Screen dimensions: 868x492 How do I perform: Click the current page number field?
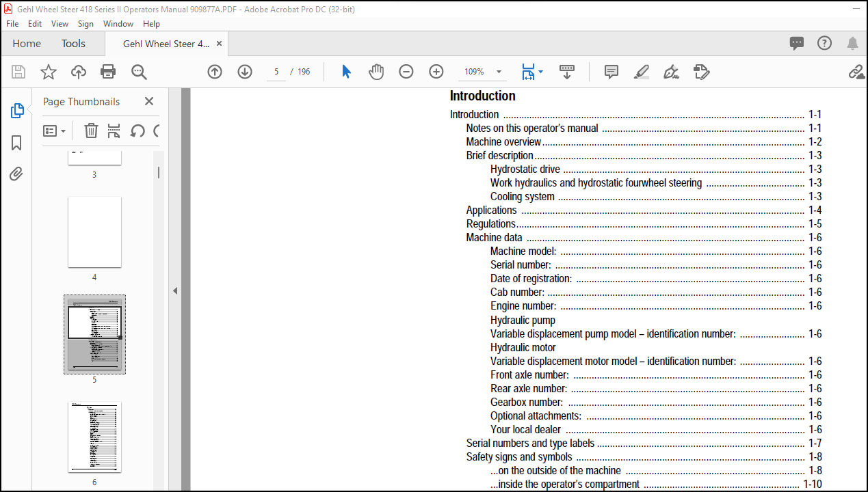(276, 72)
